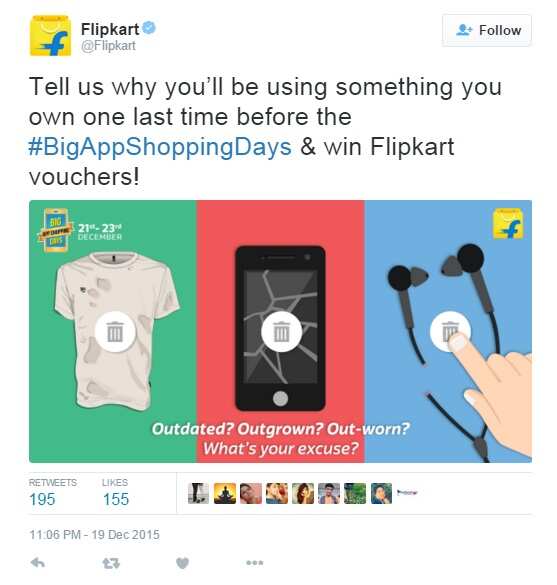Screen dimensions: 557x585
Task: Open the @Flipkart handle link
Action: (x=108, y=46)
